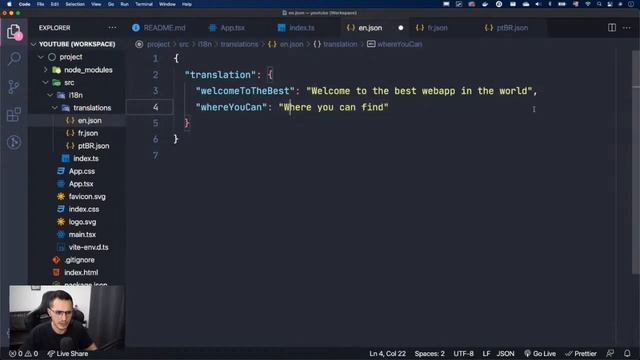Open Explorer more actions ellipsis

112,28
